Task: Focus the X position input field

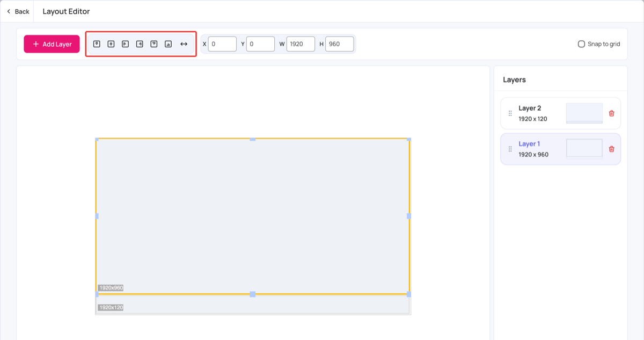Action: (x=222, y=44)
